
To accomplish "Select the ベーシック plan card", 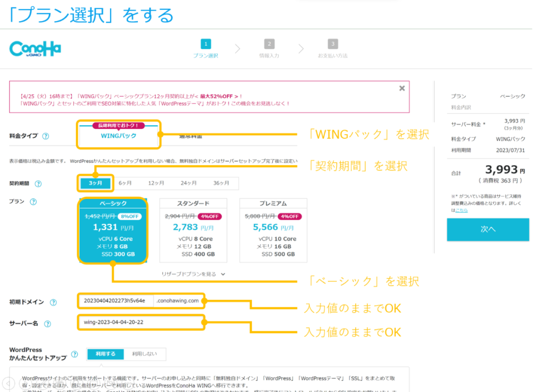I will pos(113,230).
